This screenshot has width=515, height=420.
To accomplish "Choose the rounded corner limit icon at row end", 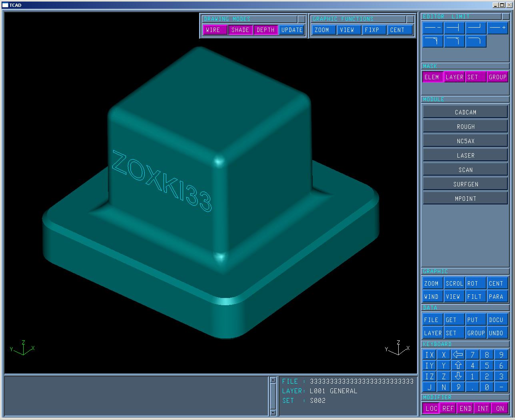I will click(476, 41).
